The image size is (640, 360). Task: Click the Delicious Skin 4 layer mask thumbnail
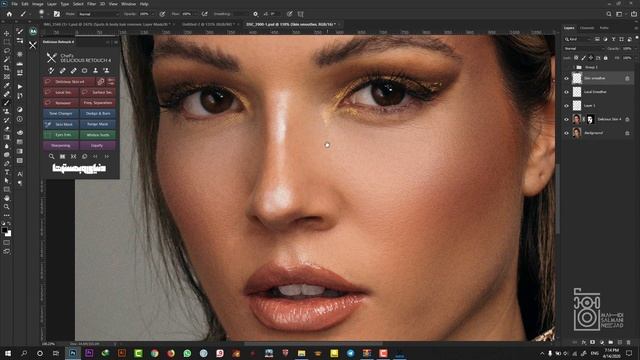pos(590,119)
